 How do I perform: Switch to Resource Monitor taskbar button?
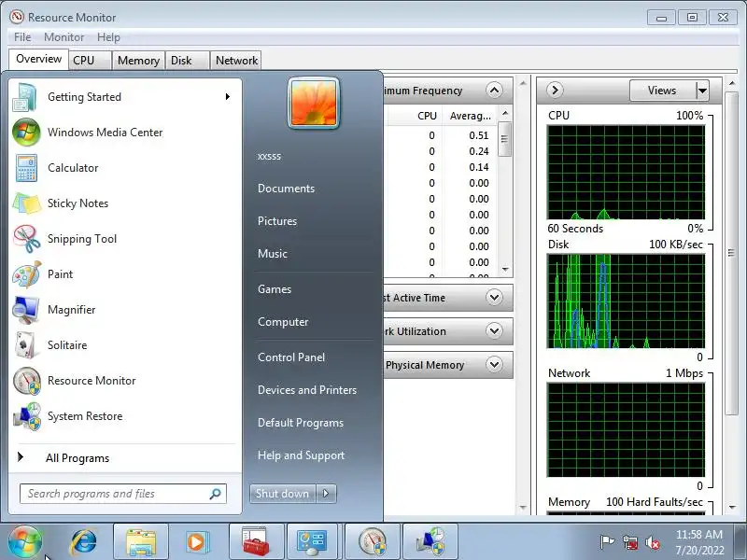pos(373,542)
